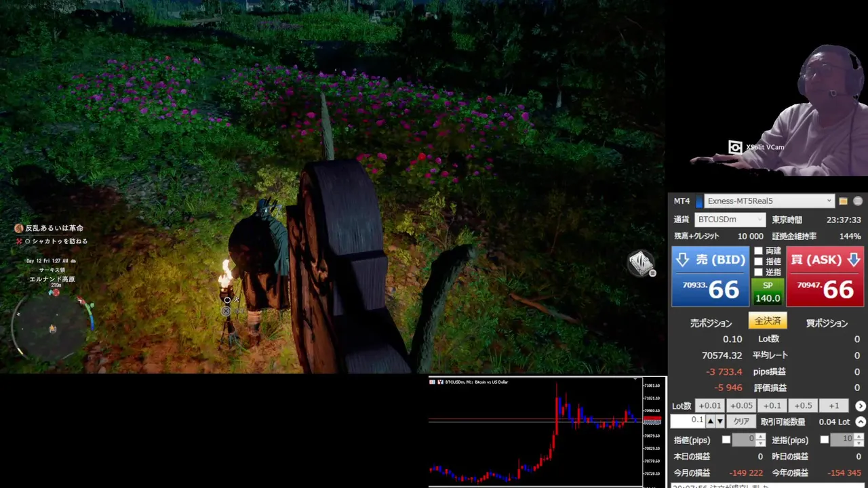
Task: Enable the 両建 hedging checkbox
Action: pos(759,251)
